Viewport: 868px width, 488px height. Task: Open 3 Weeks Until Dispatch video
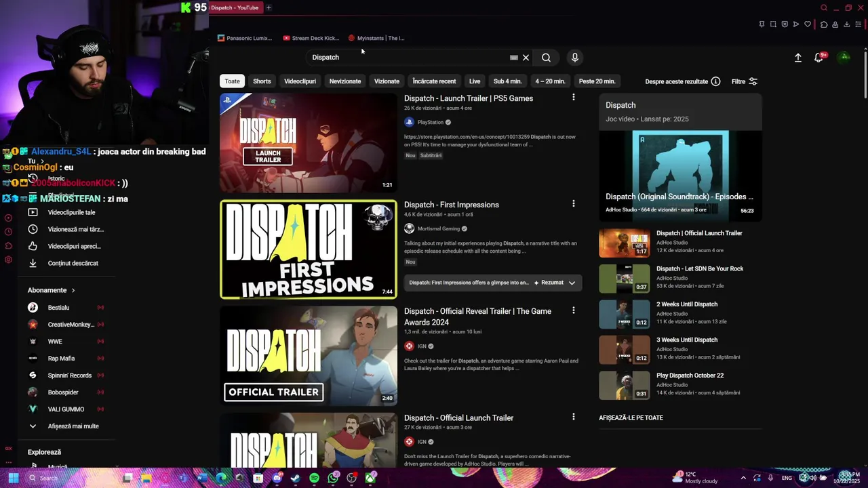(x=687, y=340)
